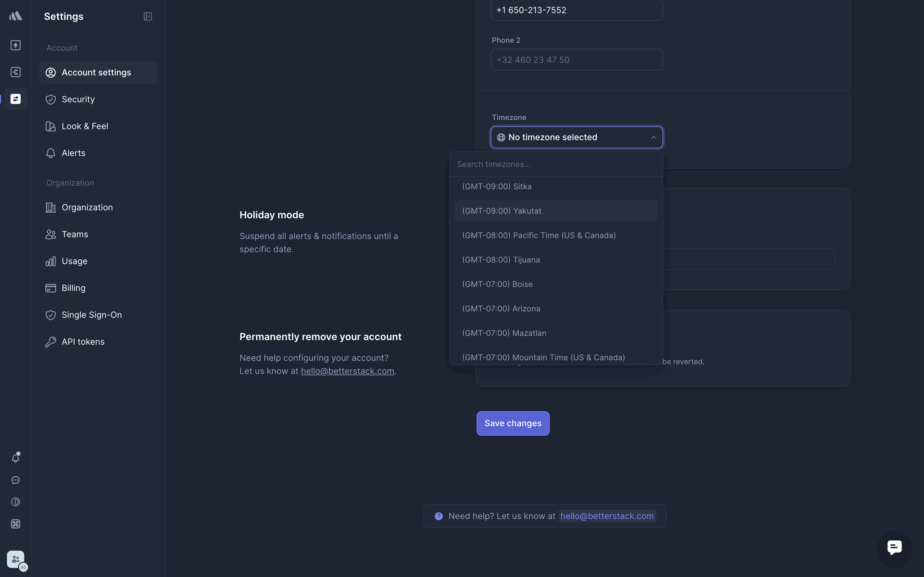
Task: Open the lightning bolt icon in left rail
Action: pos(16,45)
